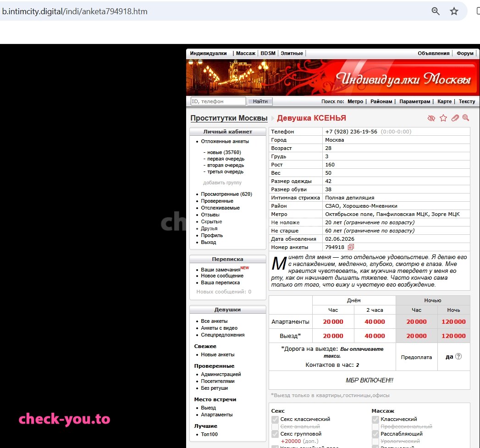Click the hide profile eye icon
Image resolution: width=480 pixels, height=448 pixels.
pos(431,118)
